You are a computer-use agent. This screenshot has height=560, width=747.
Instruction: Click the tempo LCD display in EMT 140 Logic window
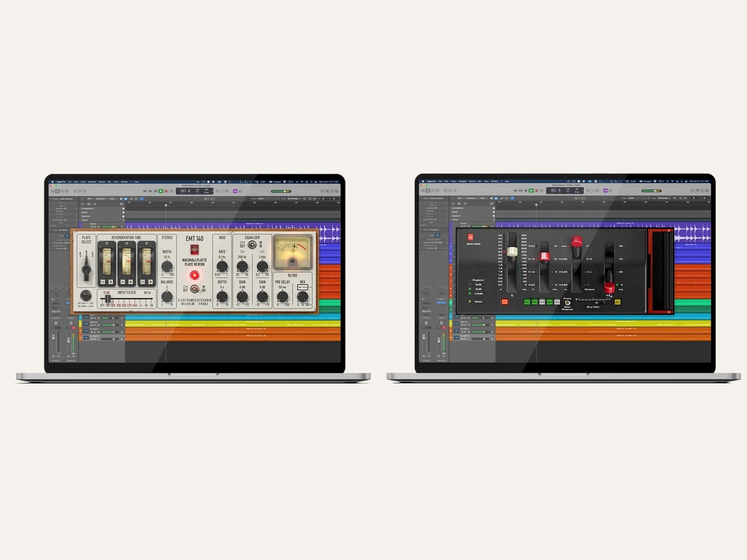click(194, 191)
